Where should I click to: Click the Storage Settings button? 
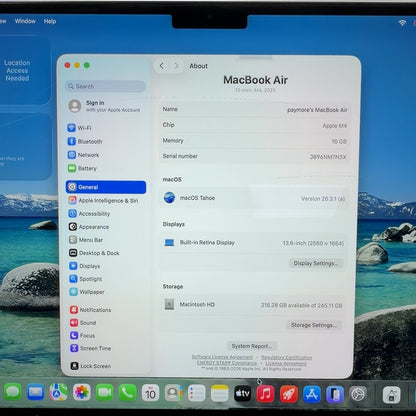[x=313, y=325]
